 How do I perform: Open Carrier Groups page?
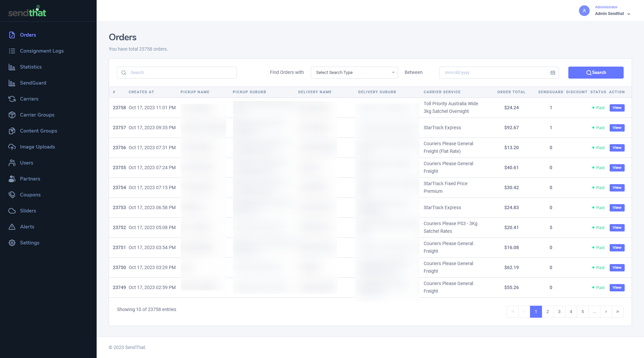(37, 115)
